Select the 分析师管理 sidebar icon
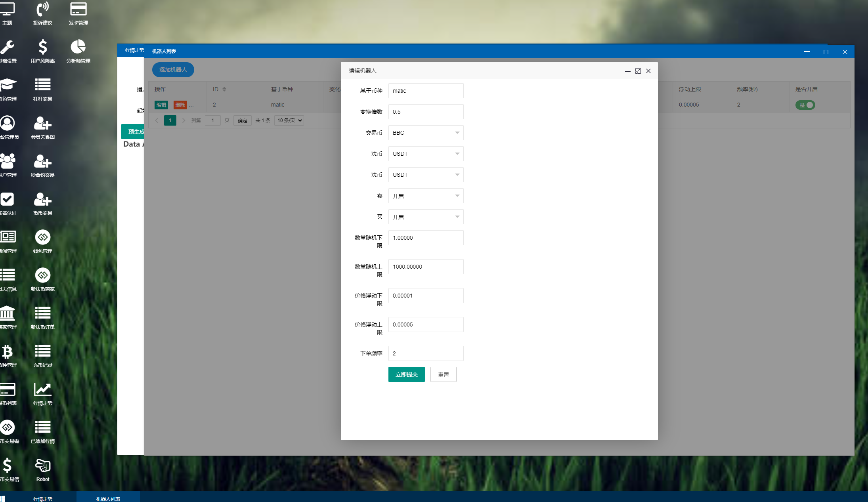Viewport: 868px width, 502px height. [x=78, y=51]
